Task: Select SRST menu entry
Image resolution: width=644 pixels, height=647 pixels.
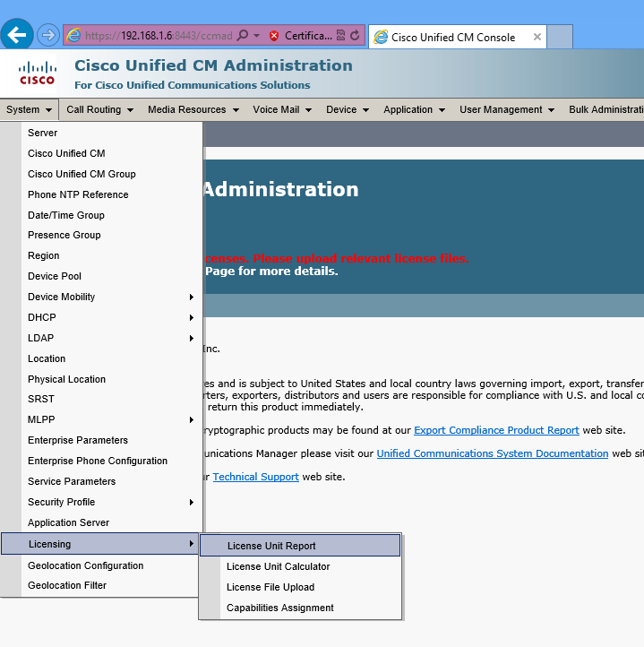Action: (101, 400)
